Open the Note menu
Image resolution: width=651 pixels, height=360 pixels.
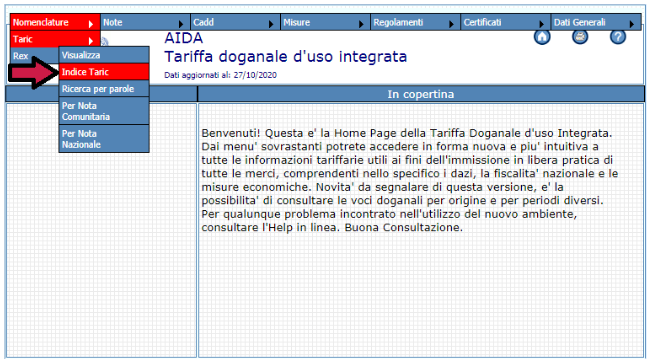[145, 22]
